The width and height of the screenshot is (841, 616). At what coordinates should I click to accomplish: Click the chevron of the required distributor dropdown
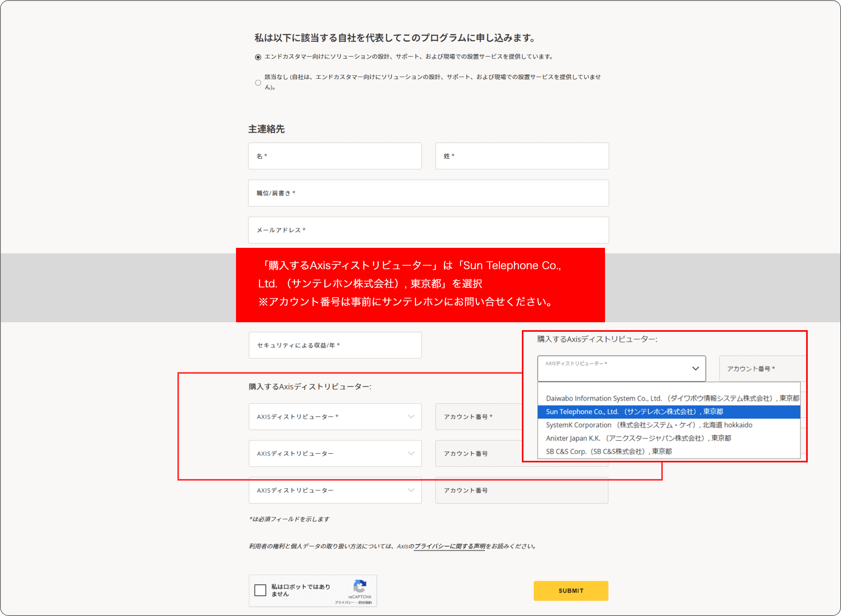(x=411, y=416)
